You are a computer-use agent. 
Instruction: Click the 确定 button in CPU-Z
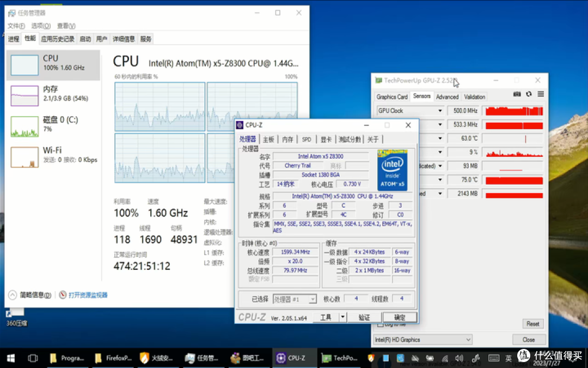[x=400, y=317]
